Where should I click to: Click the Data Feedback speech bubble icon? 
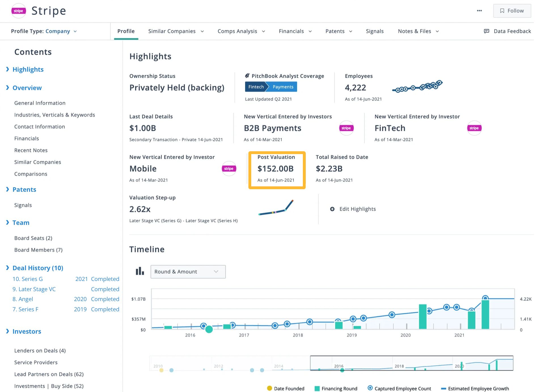[x=487, y=31]
